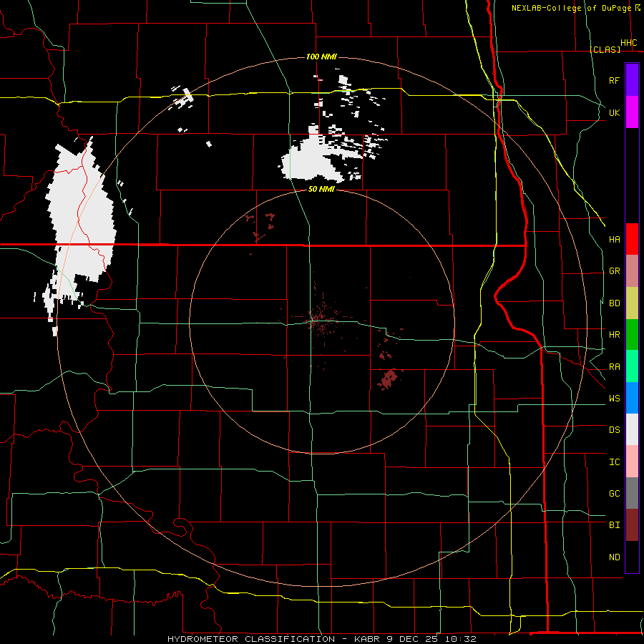Image resolution: width=644 pixels, height=644 pixels.
Task: Click the "HYDROMETEOR CLASSIFICATION - KABR" title text
Action: pos(273,639)
